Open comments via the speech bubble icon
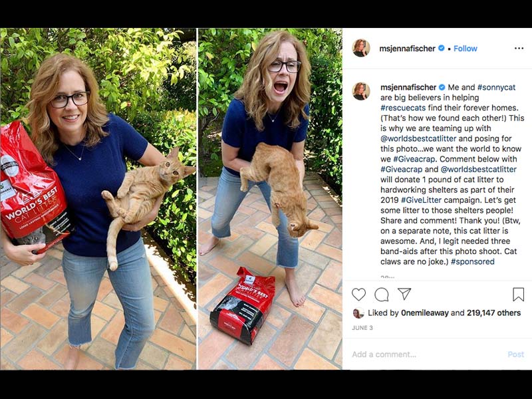This screenshot has height=399, width=532. 381,295
